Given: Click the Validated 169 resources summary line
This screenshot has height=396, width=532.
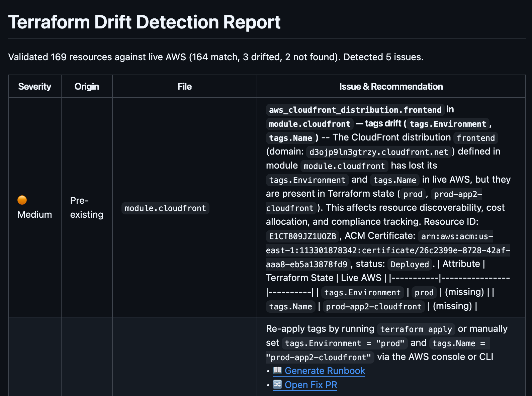Looking at the screenshot, I should tap(216, 57).
